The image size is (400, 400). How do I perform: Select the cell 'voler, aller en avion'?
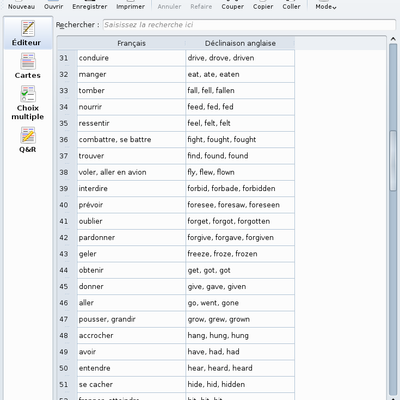131,172
